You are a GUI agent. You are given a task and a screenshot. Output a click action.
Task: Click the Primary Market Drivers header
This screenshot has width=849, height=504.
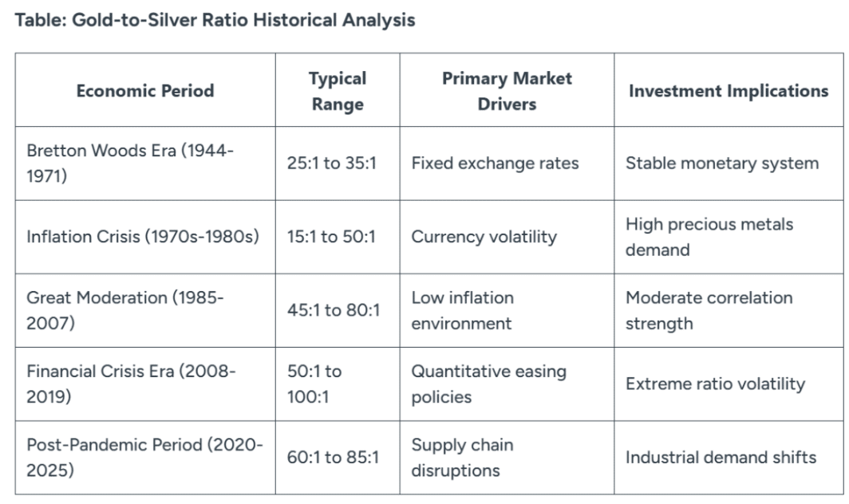[x=507, y=91]
